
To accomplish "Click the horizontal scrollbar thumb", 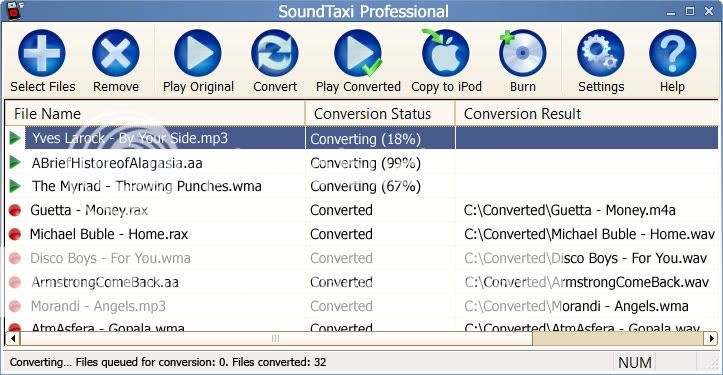I will 276,339.
